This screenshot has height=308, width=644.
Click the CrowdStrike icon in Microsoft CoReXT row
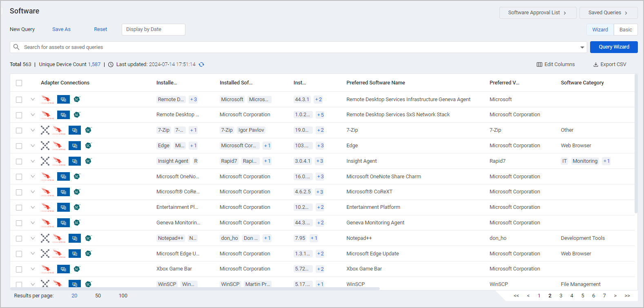coord(47,192)
